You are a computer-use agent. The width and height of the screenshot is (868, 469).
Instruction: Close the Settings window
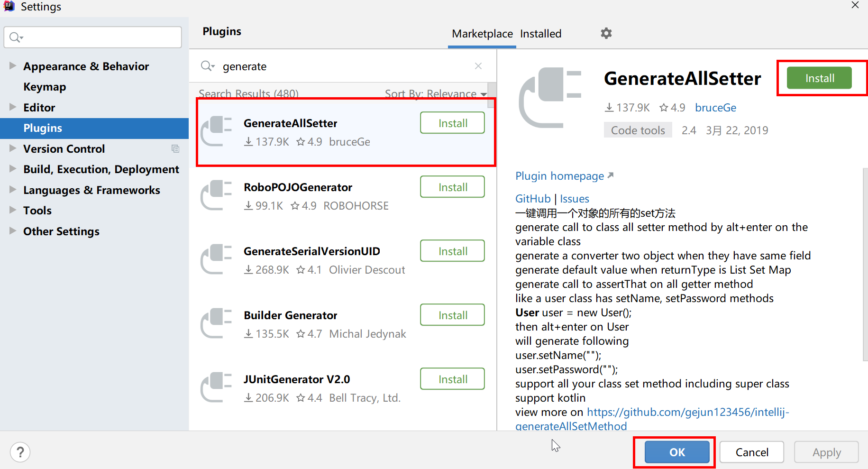click(x=855, y=5)
